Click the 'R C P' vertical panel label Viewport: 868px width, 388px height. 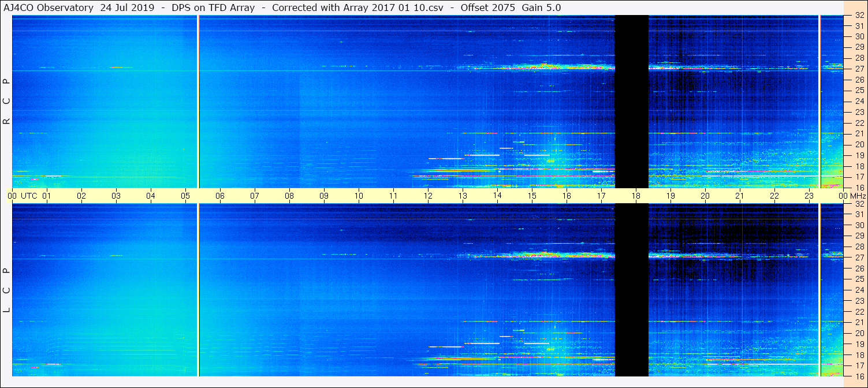coord(7,102)
